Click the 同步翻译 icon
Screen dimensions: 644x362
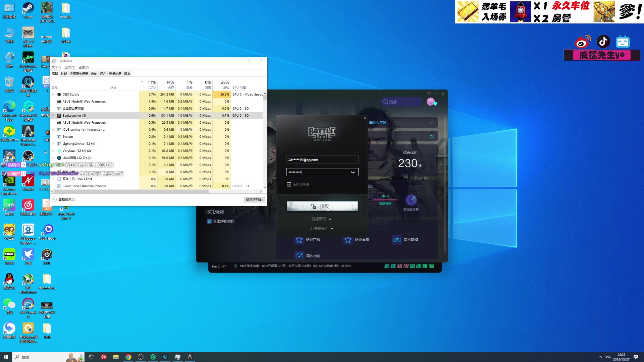click(397, 240)
